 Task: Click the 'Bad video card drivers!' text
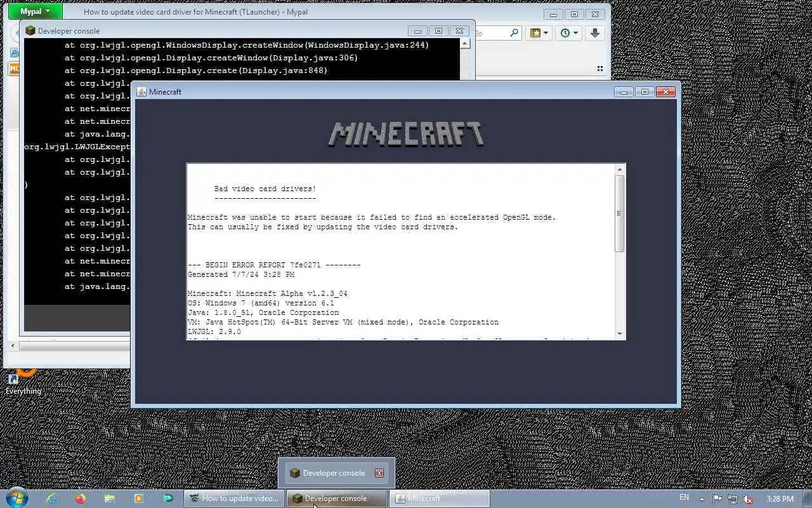[x=265, y=189]
